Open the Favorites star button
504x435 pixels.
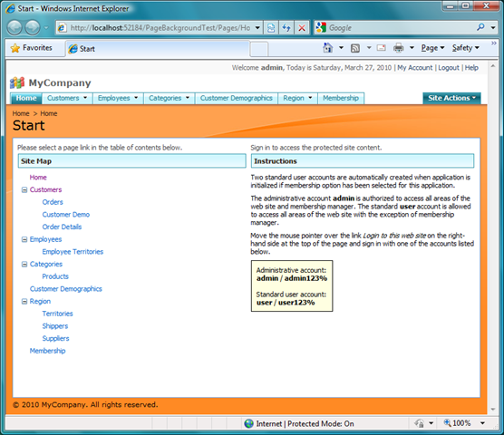(x=32, y=48)
